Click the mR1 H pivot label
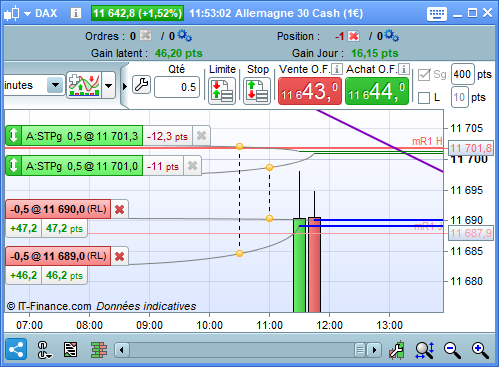Screen dimensions: 499x367 [x=427, y=141]
